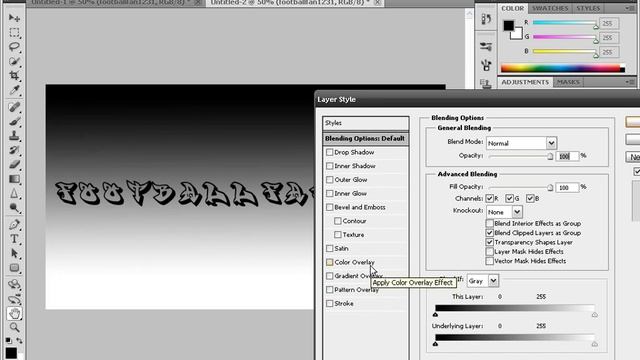The image size is (640, 360).
Task: Click the red R color slider
Action: (x=564, y=23)
